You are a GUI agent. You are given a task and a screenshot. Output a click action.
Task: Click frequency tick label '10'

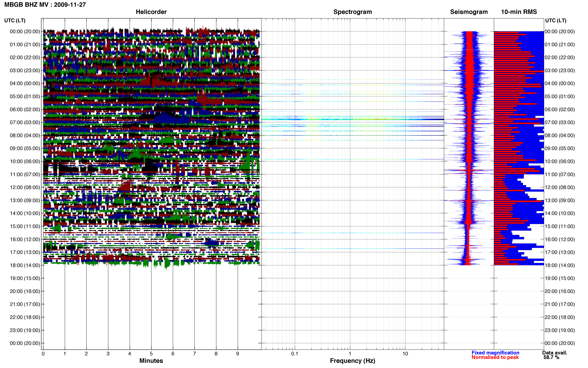(x=405, y=354)
